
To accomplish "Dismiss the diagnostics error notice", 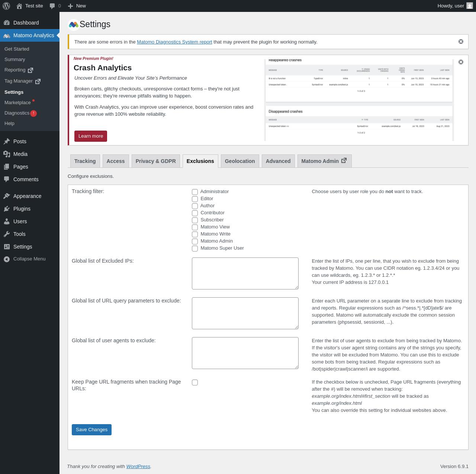I will point(461,42).
